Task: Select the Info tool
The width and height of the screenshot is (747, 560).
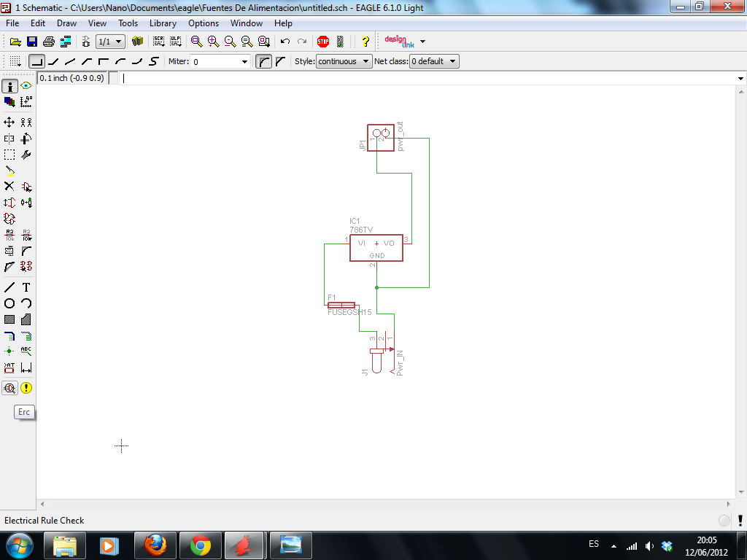Action: tap(9, 86)
